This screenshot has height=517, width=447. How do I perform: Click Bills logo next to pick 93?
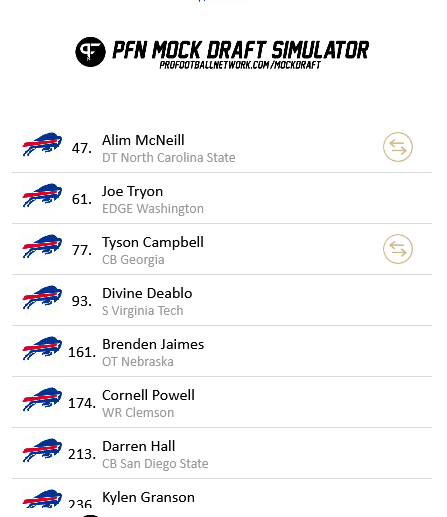pos(42,297)
